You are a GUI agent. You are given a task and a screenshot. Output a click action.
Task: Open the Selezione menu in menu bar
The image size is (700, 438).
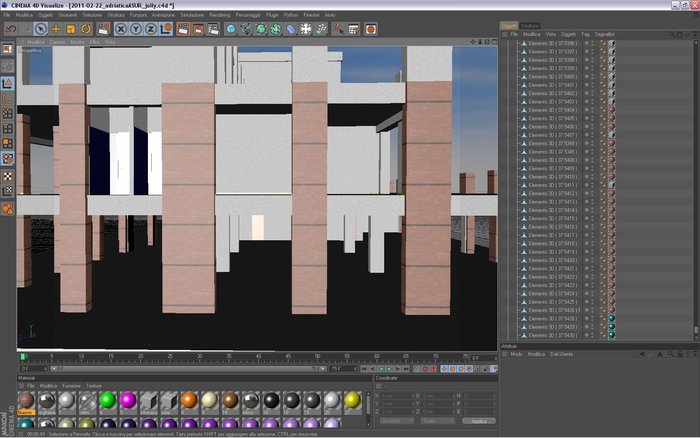pos(92,15)
